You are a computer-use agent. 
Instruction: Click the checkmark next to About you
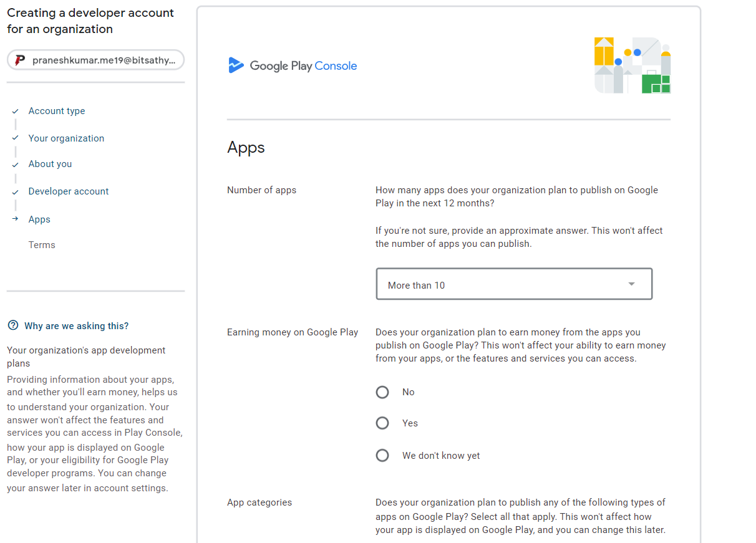click(16, 165)
